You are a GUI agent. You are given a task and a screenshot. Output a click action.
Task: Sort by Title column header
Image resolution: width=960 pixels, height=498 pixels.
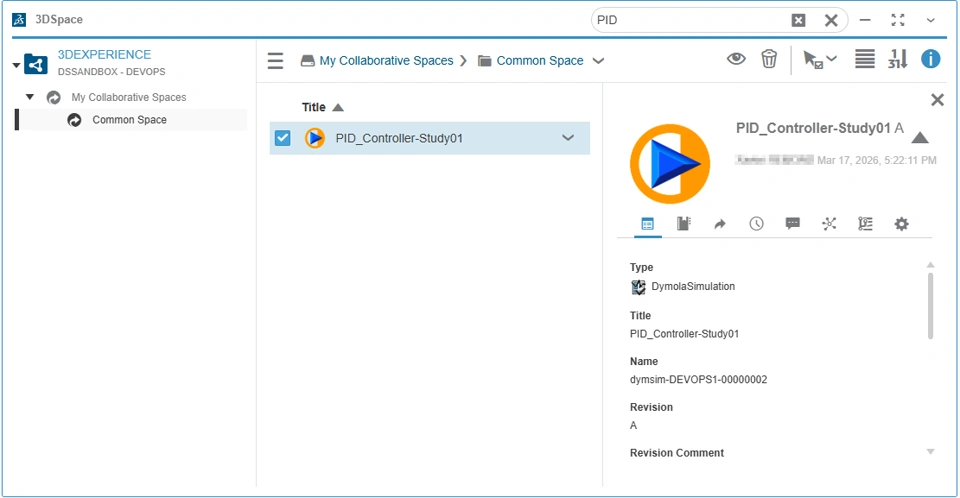pos(313,107)
